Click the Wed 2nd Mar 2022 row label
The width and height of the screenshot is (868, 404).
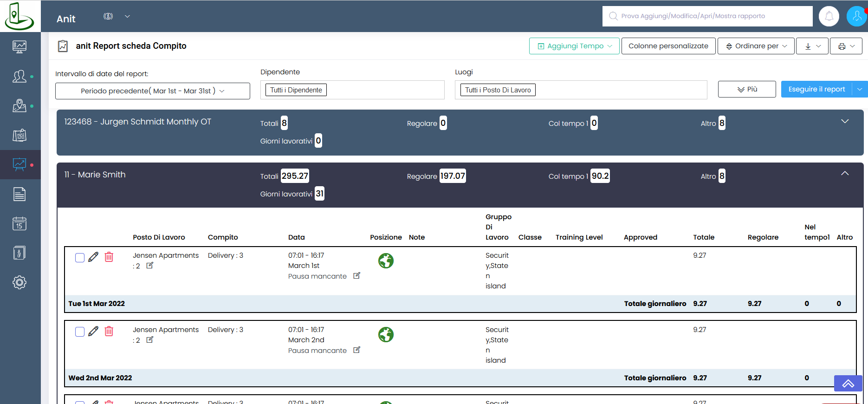pyautogui.click(x=100, y=378)
